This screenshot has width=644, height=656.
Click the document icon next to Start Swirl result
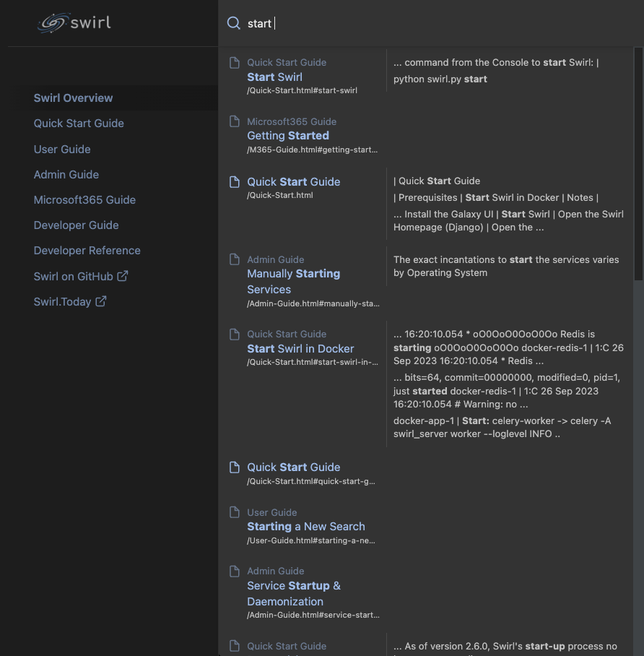(235, 63)
